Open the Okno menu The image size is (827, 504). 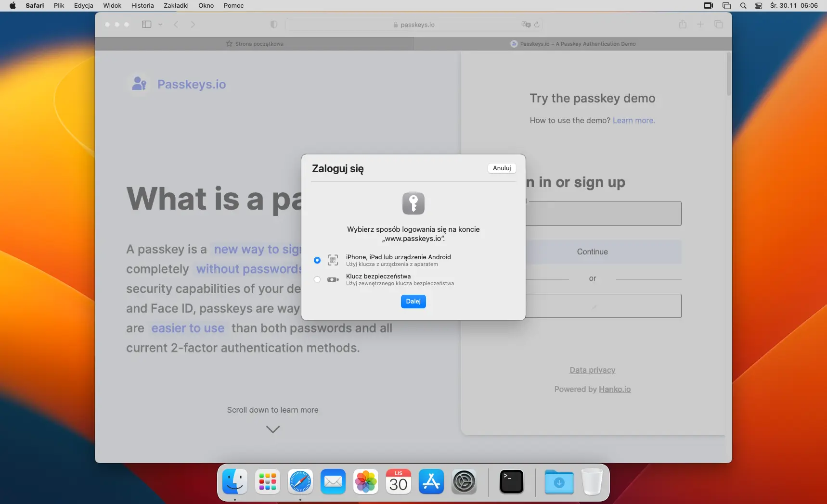coord(206,6)
